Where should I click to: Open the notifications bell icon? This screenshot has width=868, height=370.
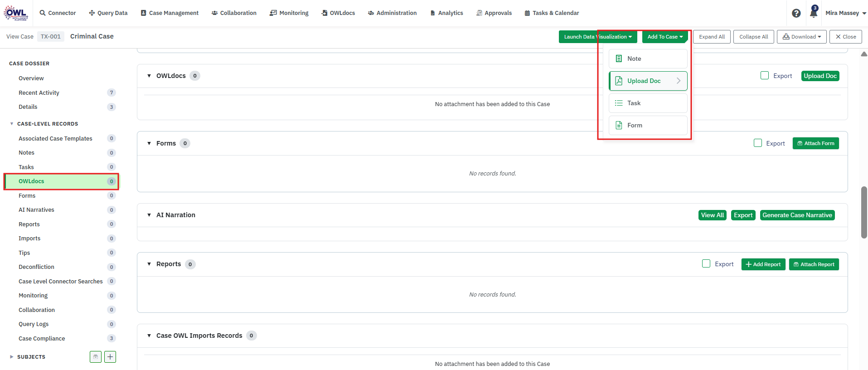pyautogui.click(x=814, y=12)
